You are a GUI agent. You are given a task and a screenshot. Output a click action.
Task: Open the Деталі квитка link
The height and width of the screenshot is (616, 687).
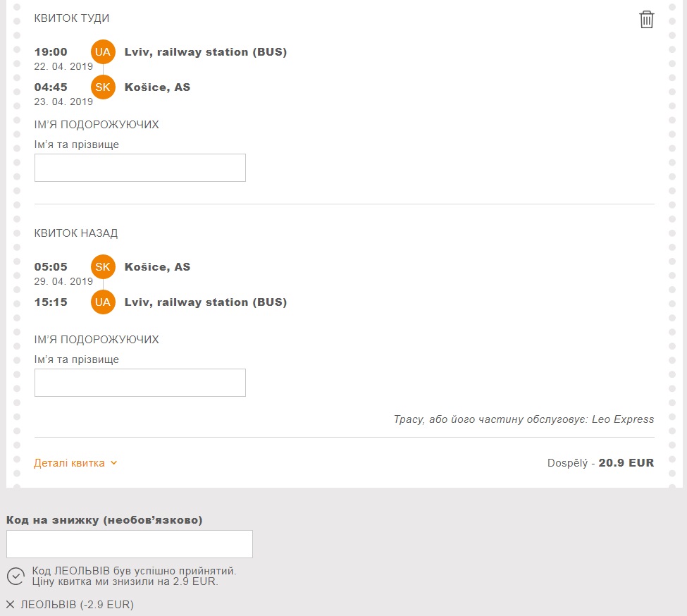pos(69,463)
